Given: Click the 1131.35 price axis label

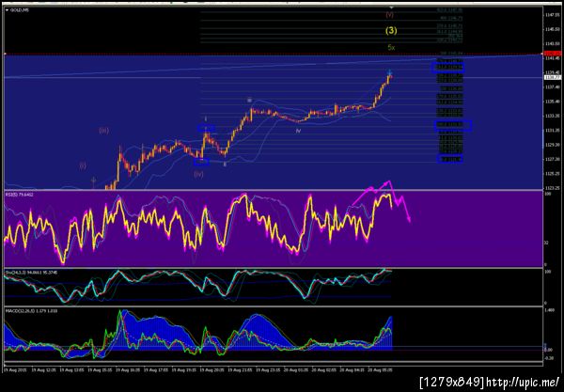Looking at the screenshot, I should [x=552, y=131].
